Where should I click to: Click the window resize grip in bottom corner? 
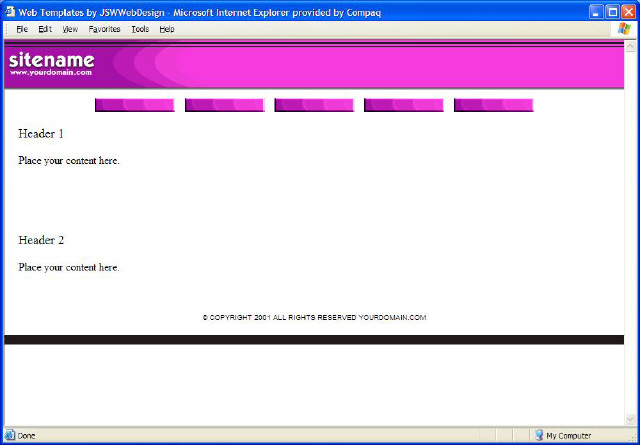click(x=632, y=437)
